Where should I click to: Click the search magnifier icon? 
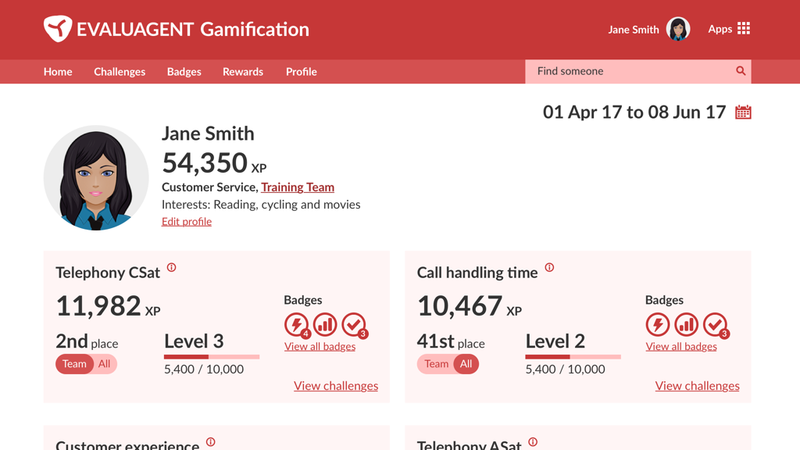tap(741, 71)
